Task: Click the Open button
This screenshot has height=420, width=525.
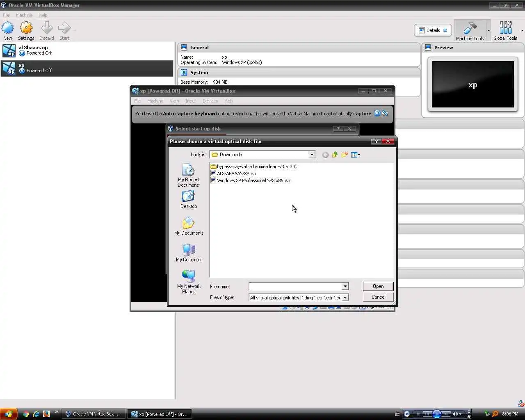Action: tap(378, 286)
